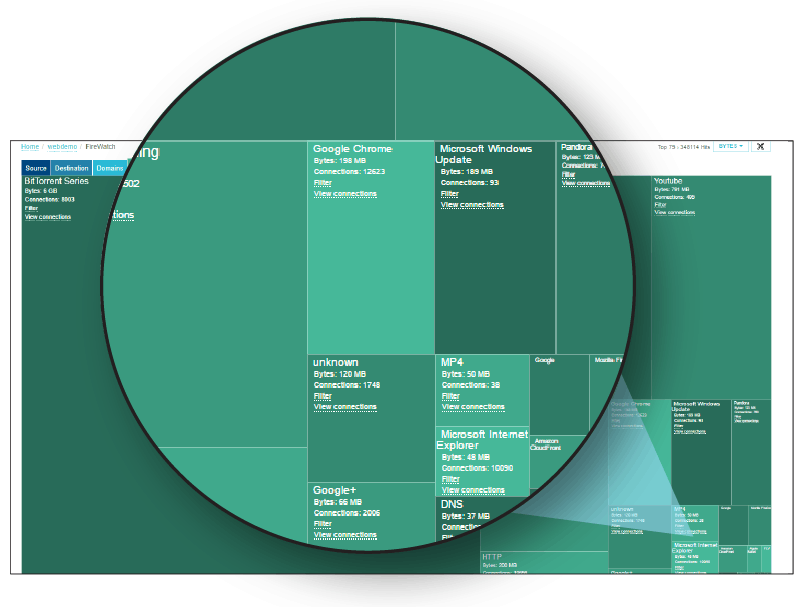Switch to the Source tab

coord(36,169)
